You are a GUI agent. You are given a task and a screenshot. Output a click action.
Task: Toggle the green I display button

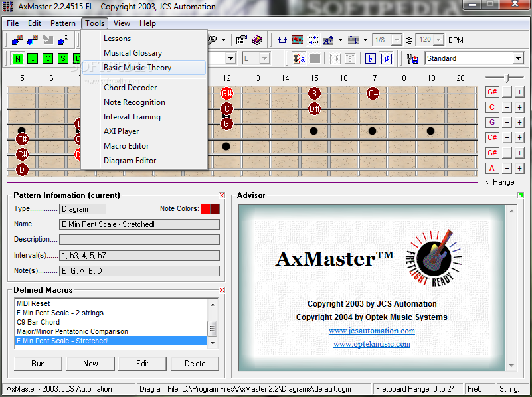click(33, 59)
